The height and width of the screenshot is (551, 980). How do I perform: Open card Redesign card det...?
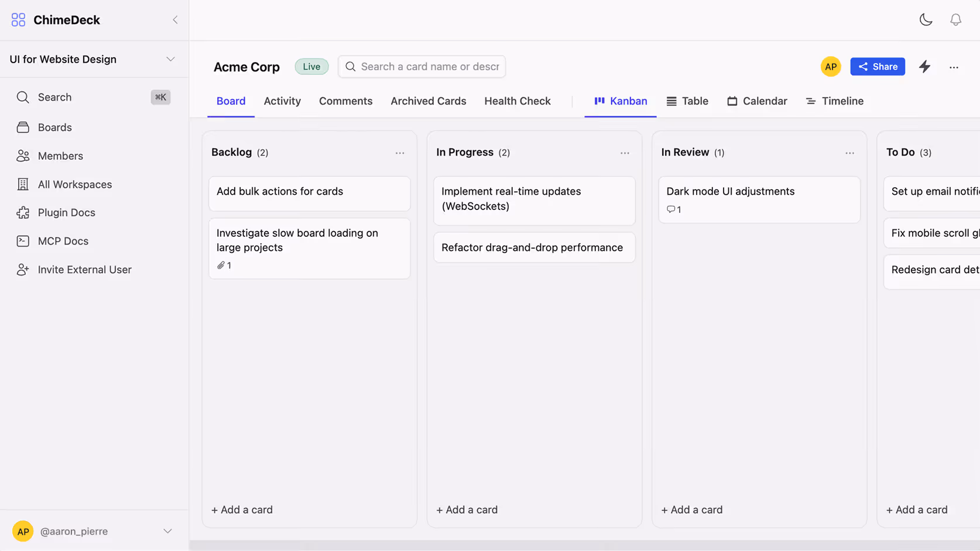click(x=932, y=272)
